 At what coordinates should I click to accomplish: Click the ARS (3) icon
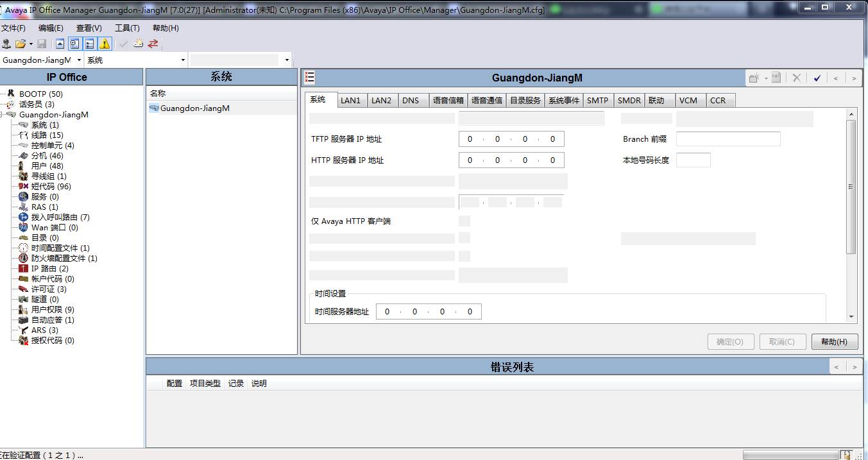point(24,330)
